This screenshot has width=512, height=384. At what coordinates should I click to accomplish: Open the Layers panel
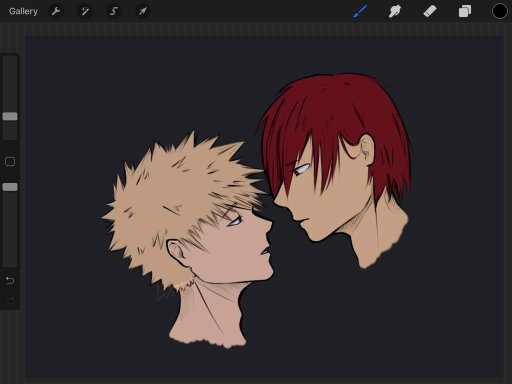465,11
